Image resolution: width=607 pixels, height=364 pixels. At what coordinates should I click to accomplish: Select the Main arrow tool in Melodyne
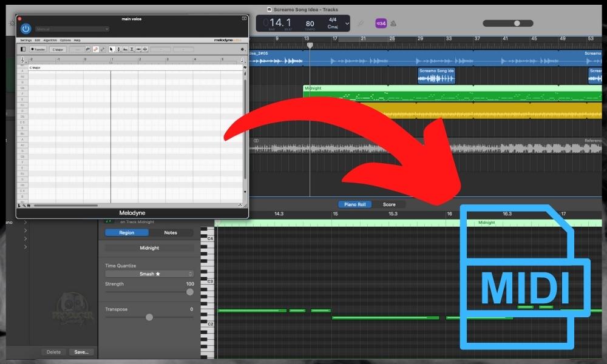click(x=112, y=49)
